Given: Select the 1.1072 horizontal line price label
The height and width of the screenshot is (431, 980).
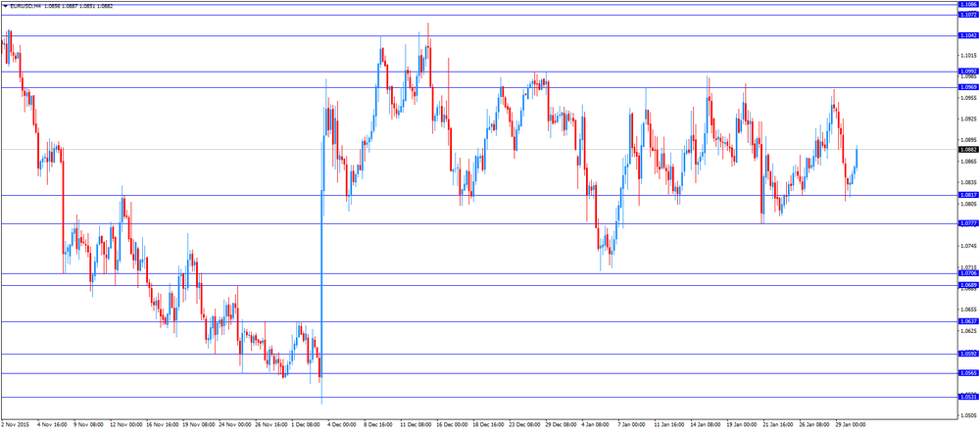Looking at the screenshot, I should click(968, 15).
